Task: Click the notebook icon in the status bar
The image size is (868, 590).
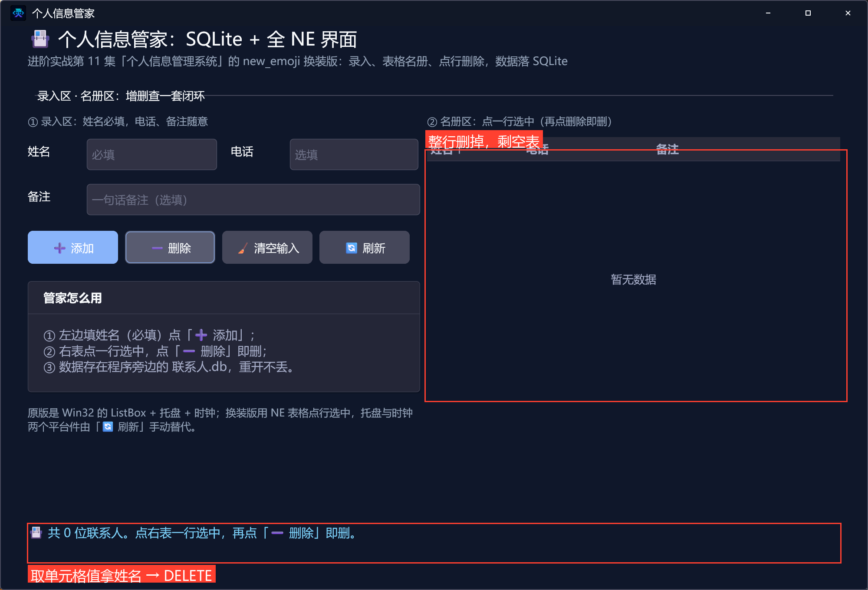Action: click(x=36, y=533)
